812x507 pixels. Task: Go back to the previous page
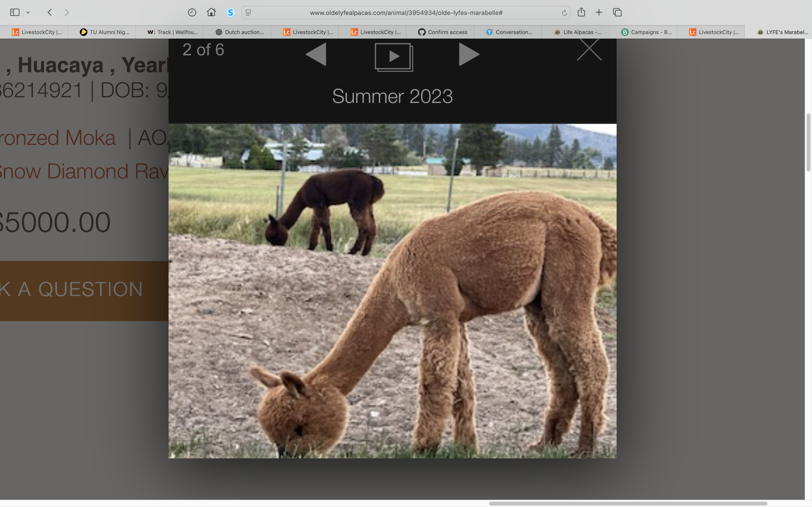coord(50,12)
